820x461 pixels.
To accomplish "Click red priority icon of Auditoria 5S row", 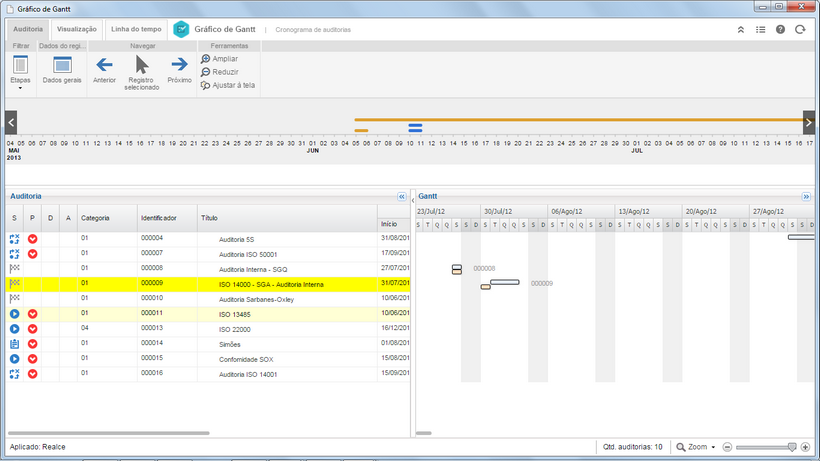I will tap(32, 239).
